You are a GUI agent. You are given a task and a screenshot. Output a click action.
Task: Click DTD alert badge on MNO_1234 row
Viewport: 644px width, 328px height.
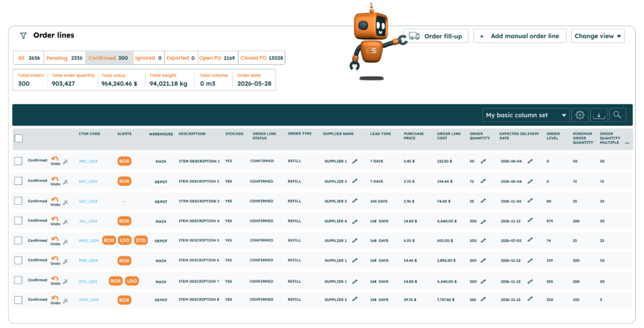141,241
